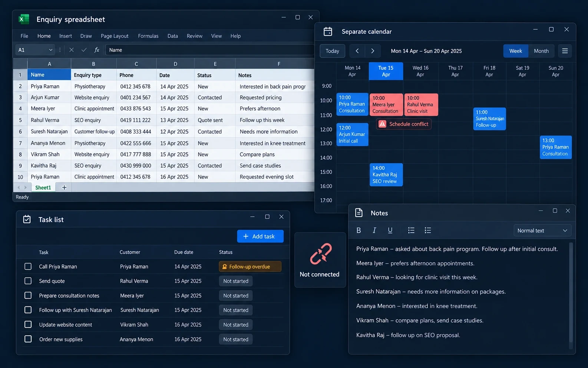Add a new sheet with plus button
Image resolution: width=588 pixels, height=368 pixels.
[64, 187]
